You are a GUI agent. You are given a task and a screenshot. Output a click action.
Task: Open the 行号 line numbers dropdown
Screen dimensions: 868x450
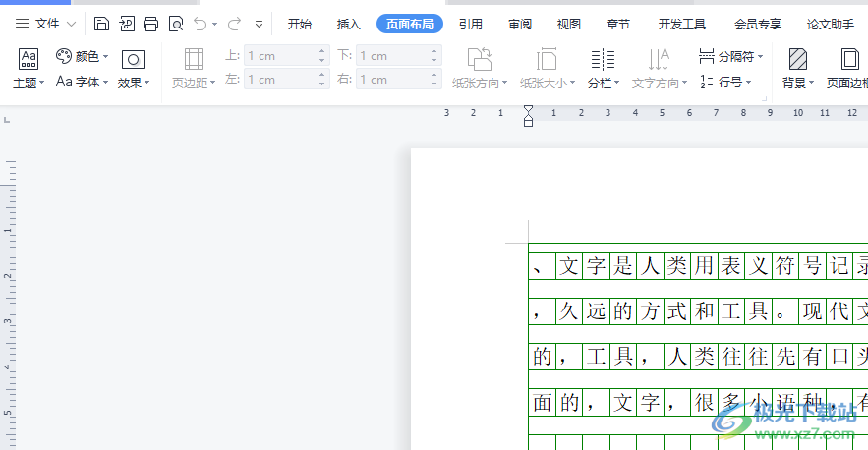coord(725,82)
